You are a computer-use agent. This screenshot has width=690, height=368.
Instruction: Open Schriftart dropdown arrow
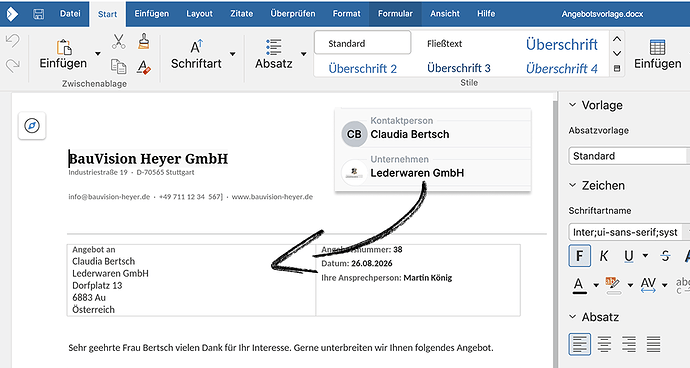(232, 54)
